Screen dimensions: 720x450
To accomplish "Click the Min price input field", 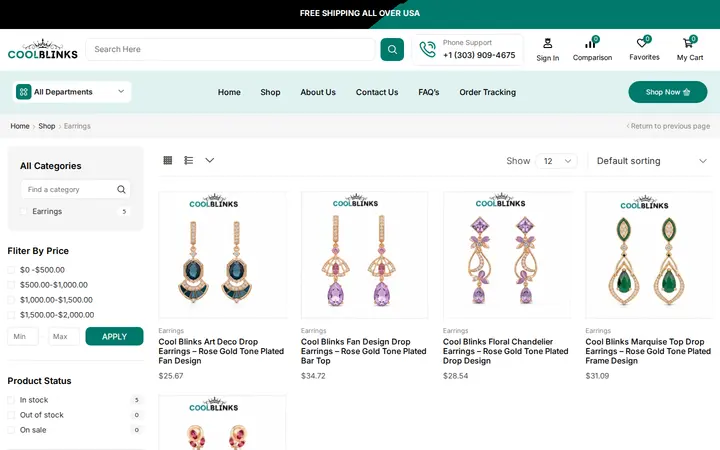I will 23,337.
